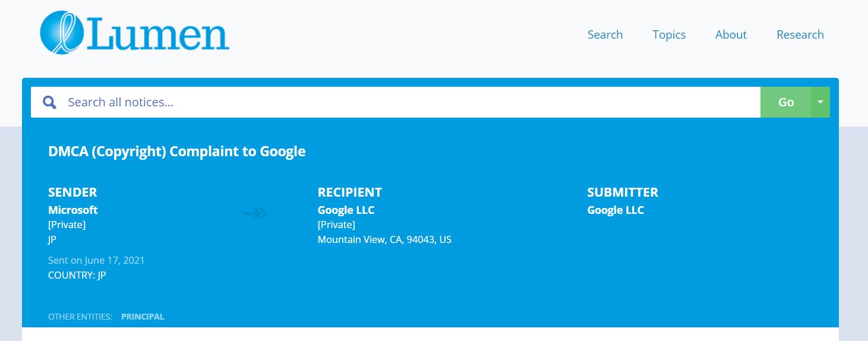Click the Lumen wordmark text

pyautogui.click(x=159, y=37)
